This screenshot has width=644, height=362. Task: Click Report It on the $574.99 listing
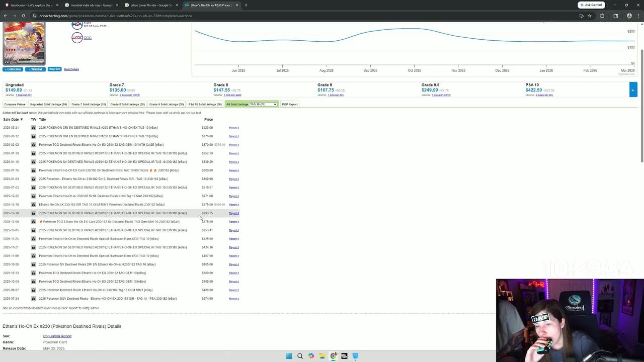coord(234,299)
